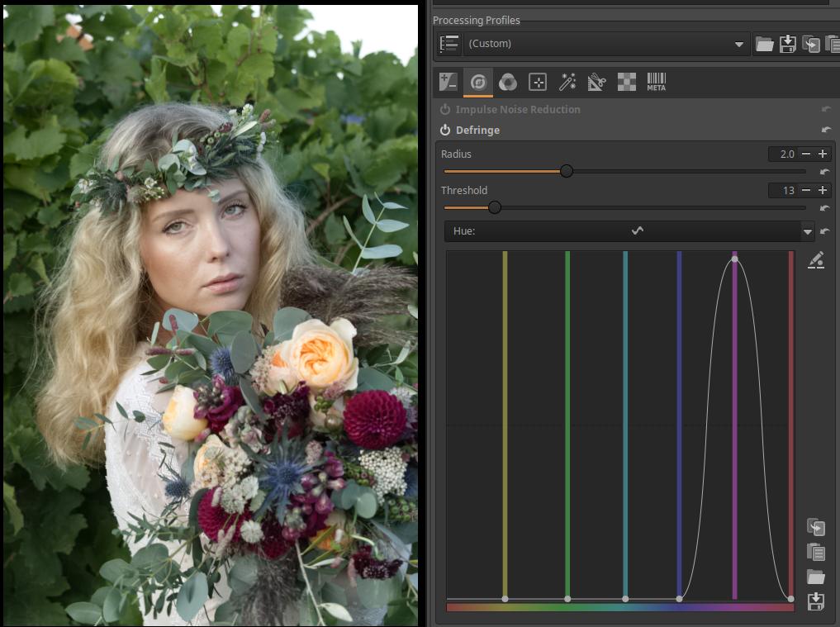The width and height of the screenshot is (840, 627).
Task: Expand the Impulse Noise Reduction section
Action: (518, 110)
